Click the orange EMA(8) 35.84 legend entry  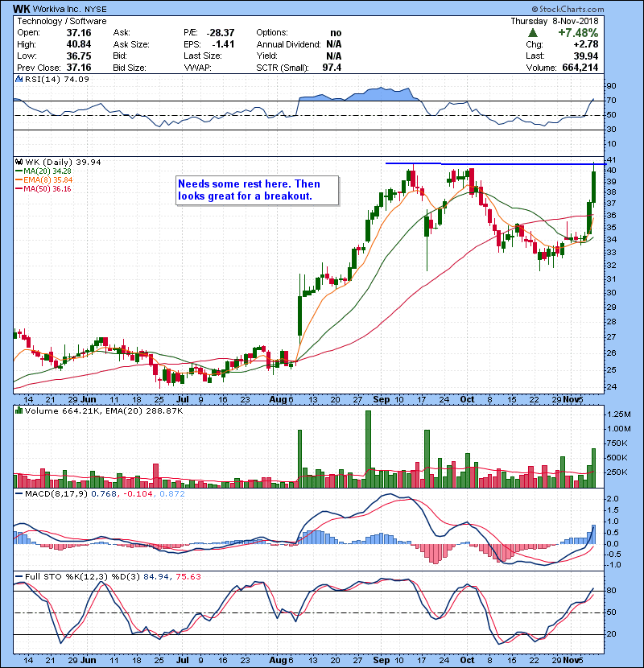44,179
